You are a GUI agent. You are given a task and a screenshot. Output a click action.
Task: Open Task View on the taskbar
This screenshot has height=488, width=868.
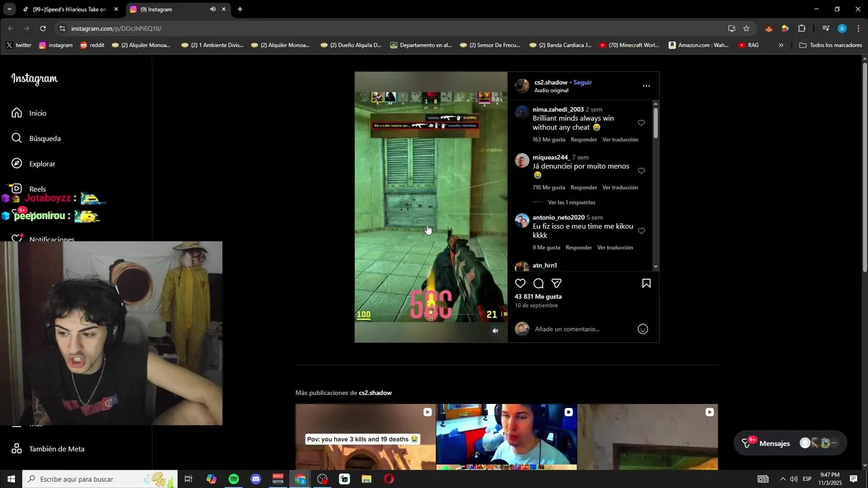point(189,479)
